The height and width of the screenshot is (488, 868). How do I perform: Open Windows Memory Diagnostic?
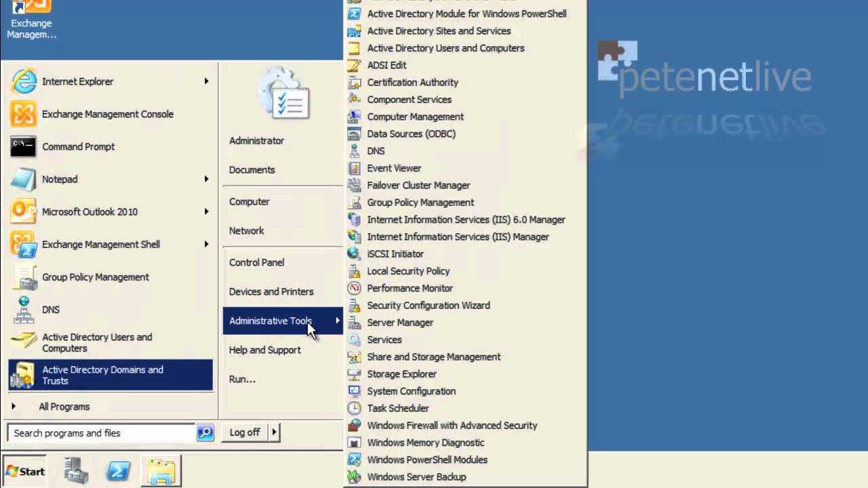point(425,443)
